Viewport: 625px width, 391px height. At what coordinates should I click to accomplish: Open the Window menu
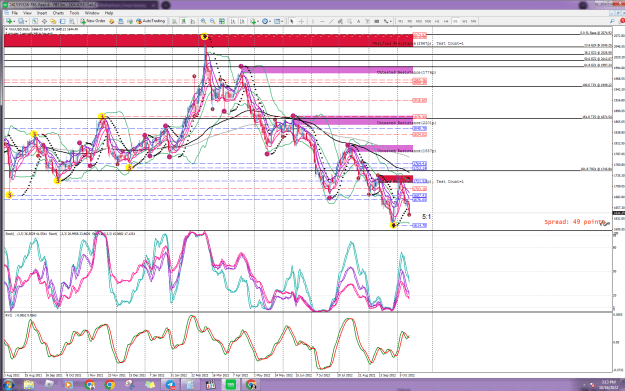[92, 13]
